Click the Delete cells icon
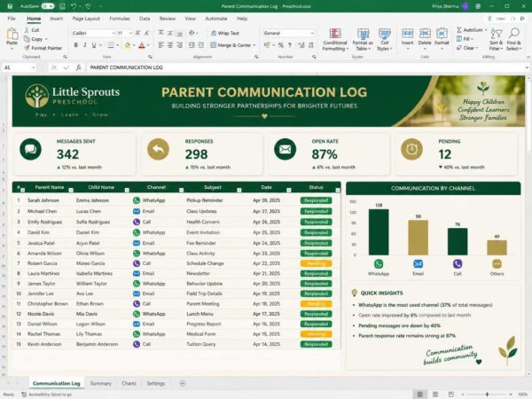The image size is (532, 399). (x=425, y=34)
